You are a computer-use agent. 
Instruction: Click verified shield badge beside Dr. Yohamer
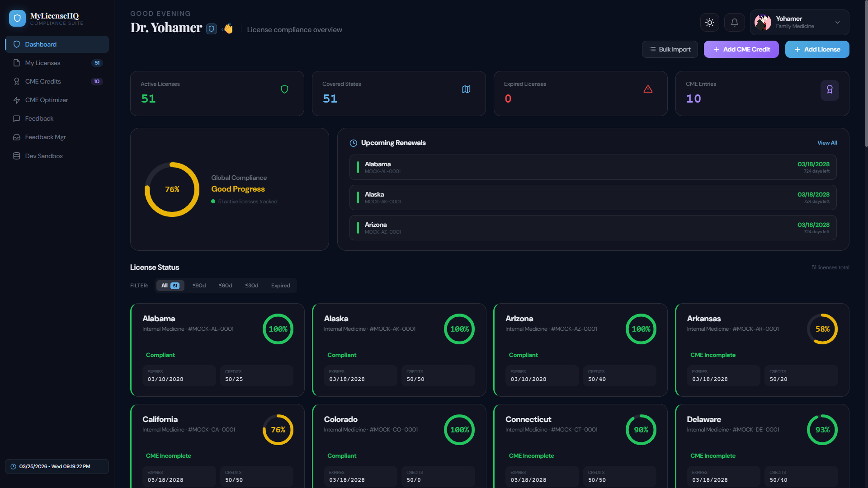(211, 29)
